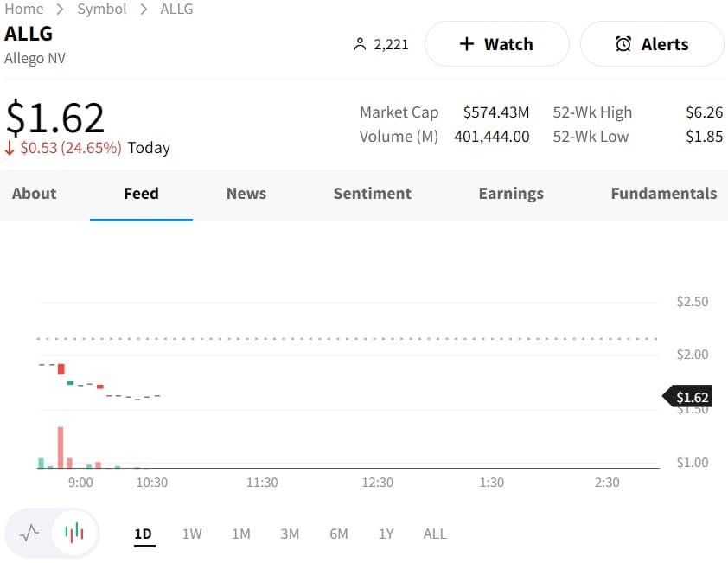This screenshot has height=563, width=728.
Task: Switch to line chart view
Action: pos(30,533)
